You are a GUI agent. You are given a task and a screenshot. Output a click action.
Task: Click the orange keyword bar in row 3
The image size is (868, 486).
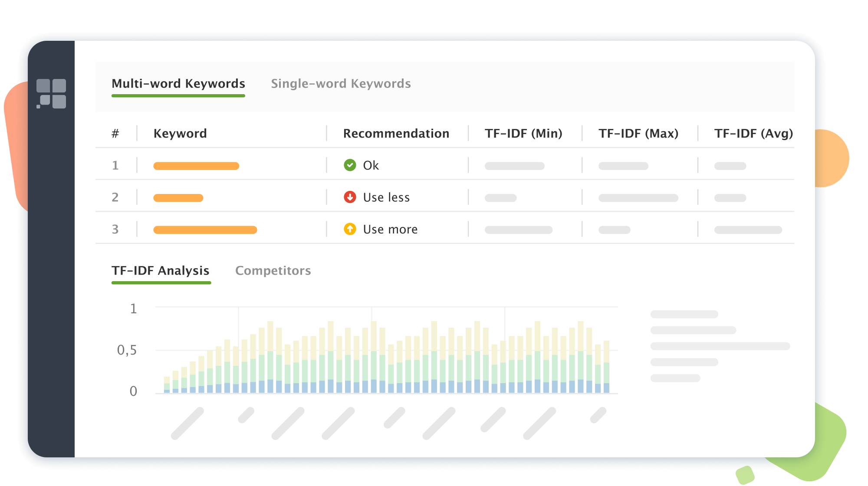[x=205, y=230]
